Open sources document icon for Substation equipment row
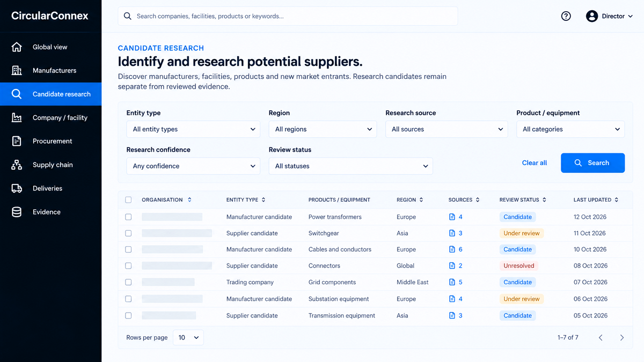 tap(452, 299)
